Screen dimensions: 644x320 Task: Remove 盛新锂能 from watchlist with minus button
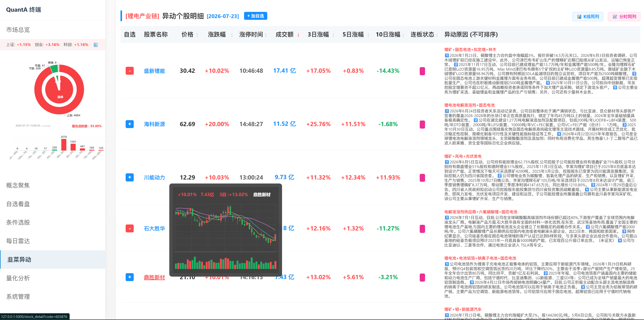click(129, 71)
